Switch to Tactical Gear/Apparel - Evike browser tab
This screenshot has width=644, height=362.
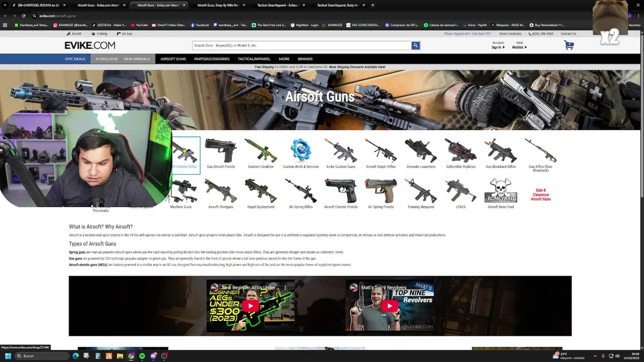278,5
